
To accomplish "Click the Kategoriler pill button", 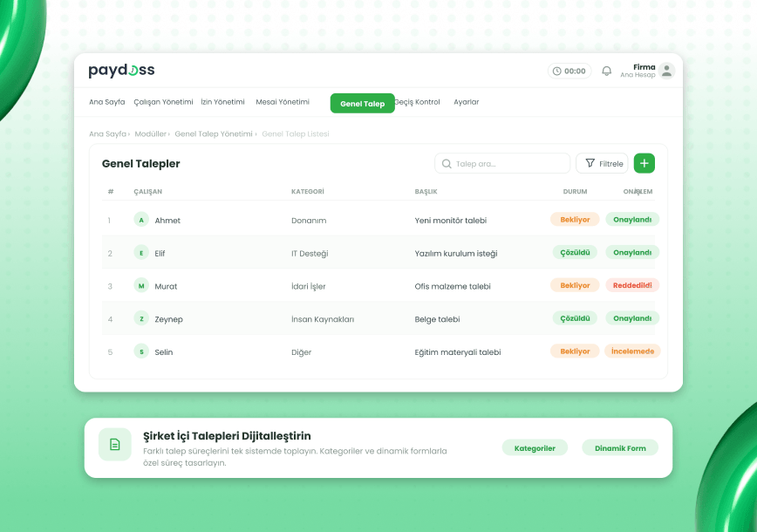I will coord(535,448).
